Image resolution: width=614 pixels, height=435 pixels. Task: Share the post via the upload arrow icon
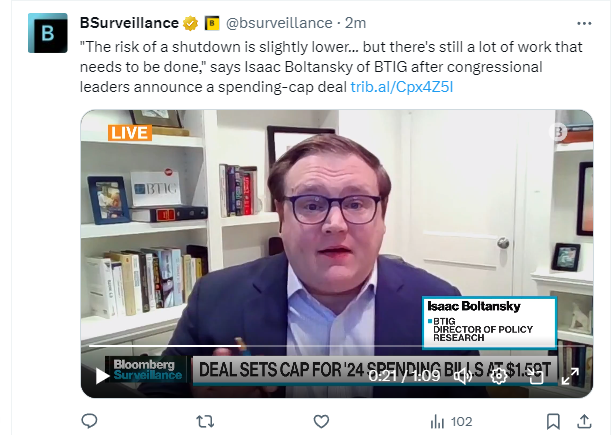click(584, 421)
